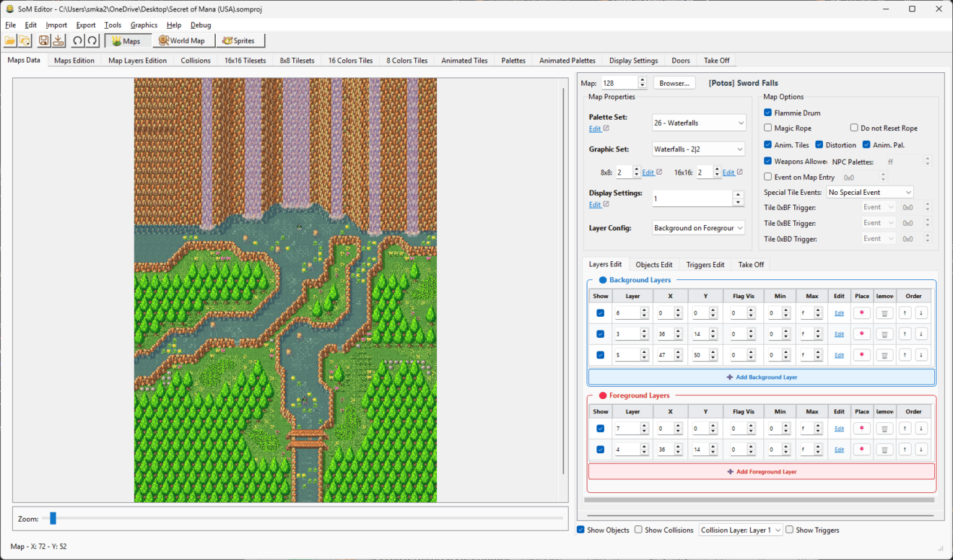Click the Edit link under Display Settings
The height and width of the screenshot is (560, 953).
[595, 205]
